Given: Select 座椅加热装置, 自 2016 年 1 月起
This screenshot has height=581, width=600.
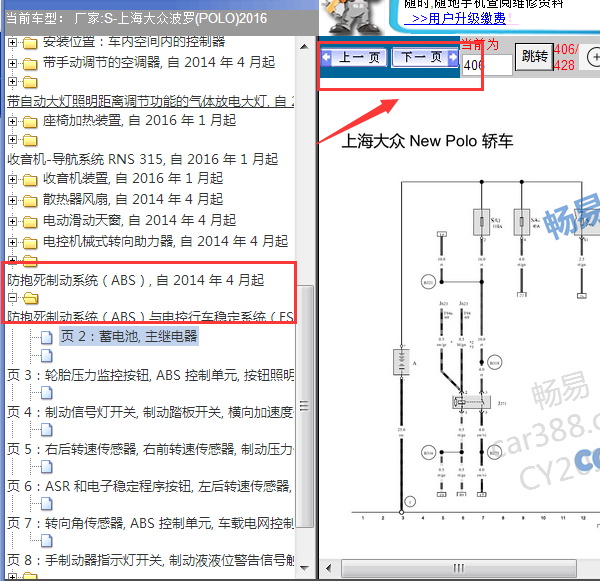Looking at the screenshot, I should (x=139, y=121).
